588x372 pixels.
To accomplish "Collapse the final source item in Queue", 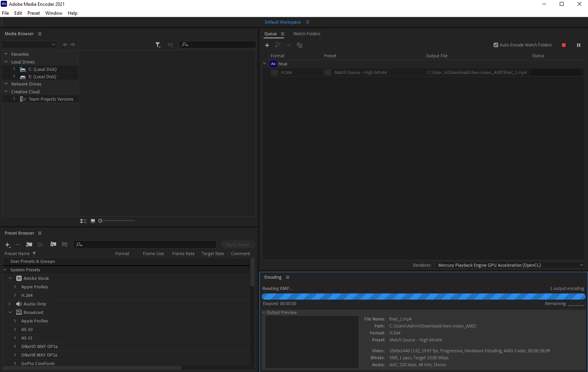I will 265,64.
